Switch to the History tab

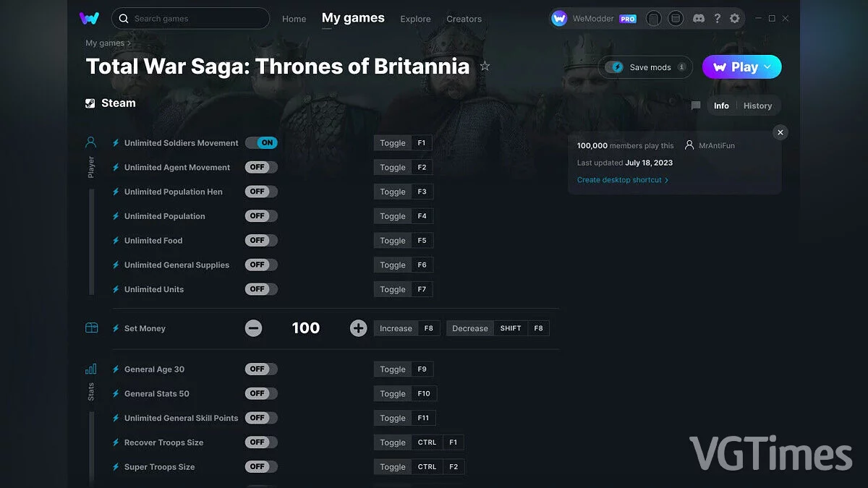(x=757, y=106)
